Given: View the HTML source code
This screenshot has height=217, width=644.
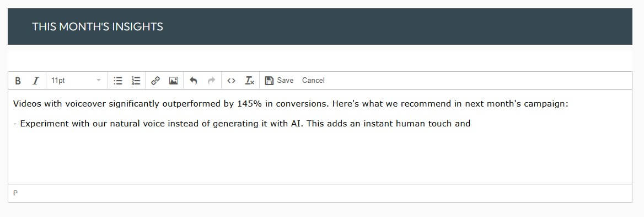Looking at the screenshot, I should 231,81.
